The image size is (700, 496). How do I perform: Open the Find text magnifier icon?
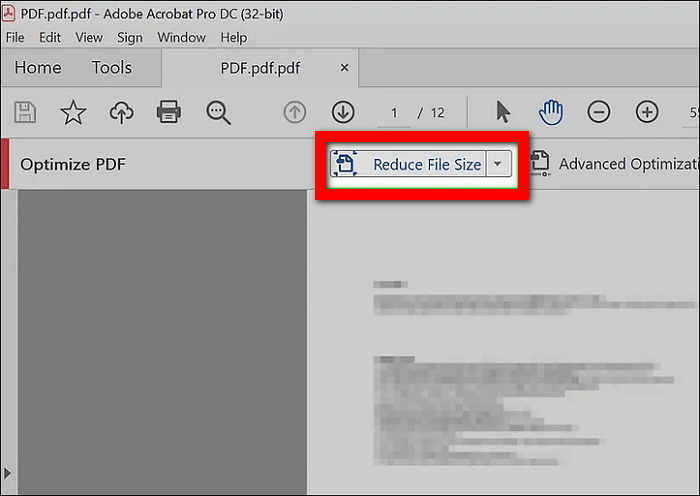point(218,113)
